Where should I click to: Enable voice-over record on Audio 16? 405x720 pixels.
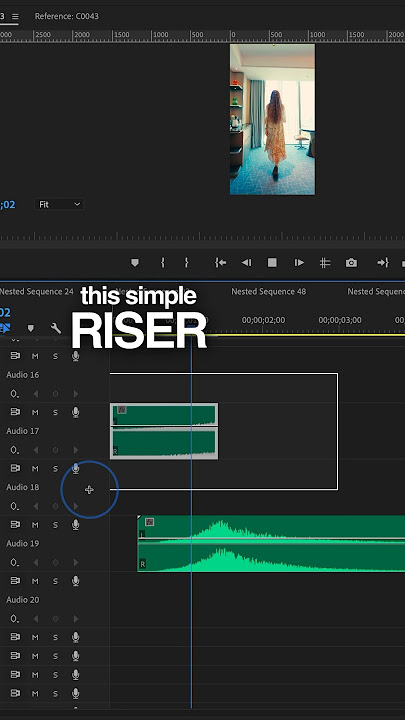coord(76,356)
